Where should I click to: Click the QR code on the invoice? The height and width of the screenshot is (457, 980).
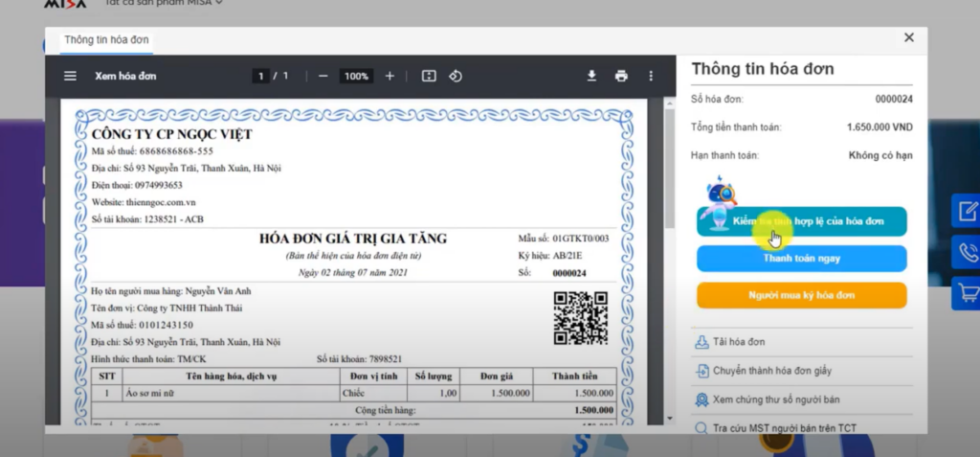coord(581,318)
